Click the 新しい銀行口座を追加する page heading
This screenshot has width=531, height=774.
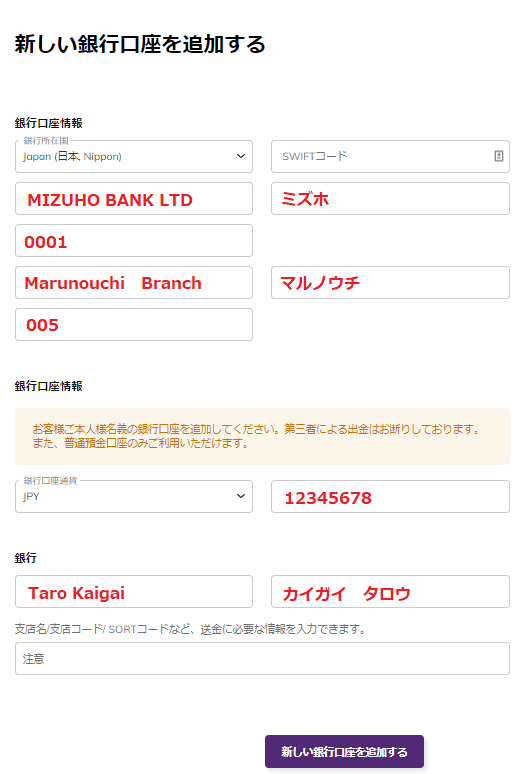click(x=140, y=44)
